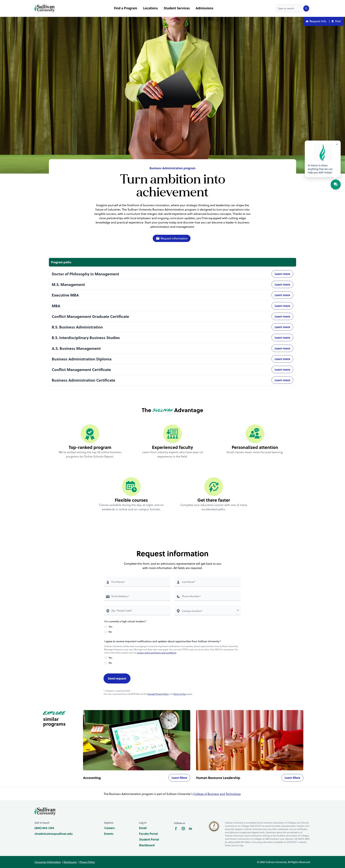Open the Careers footer link
Screen dimensions: 345x868
109,828
